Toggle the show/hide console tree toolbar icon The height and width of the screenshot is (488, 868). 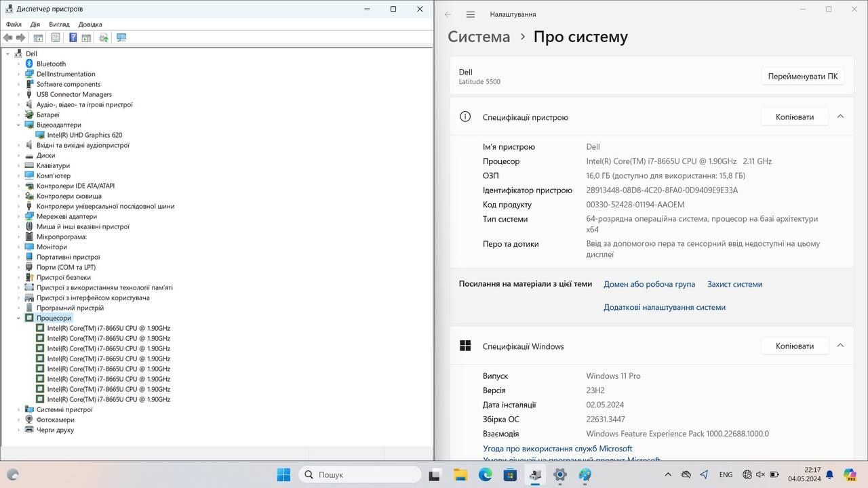pos(38,38)
